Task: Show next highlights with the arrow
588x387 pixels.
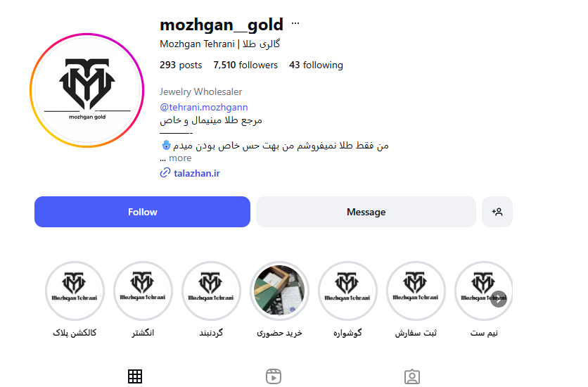Action: (499, 299)
